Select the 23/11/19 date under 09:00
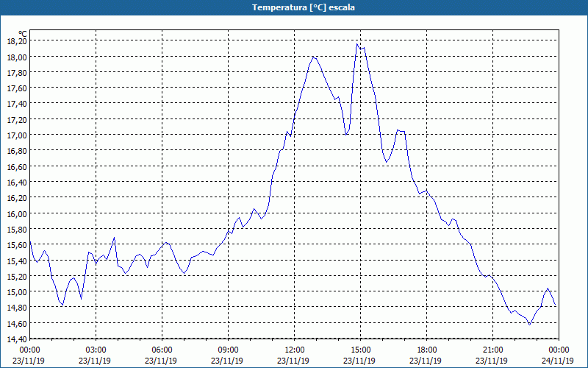Viewport: 588px width, 368px height. pyautogui.click(x=227, y=361)
